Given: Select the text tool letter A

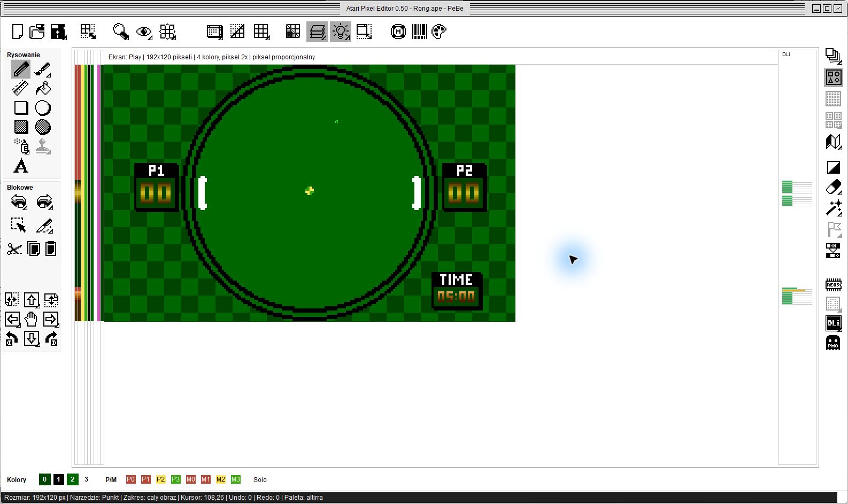Looking at the screenshot, I should (21, 166).
